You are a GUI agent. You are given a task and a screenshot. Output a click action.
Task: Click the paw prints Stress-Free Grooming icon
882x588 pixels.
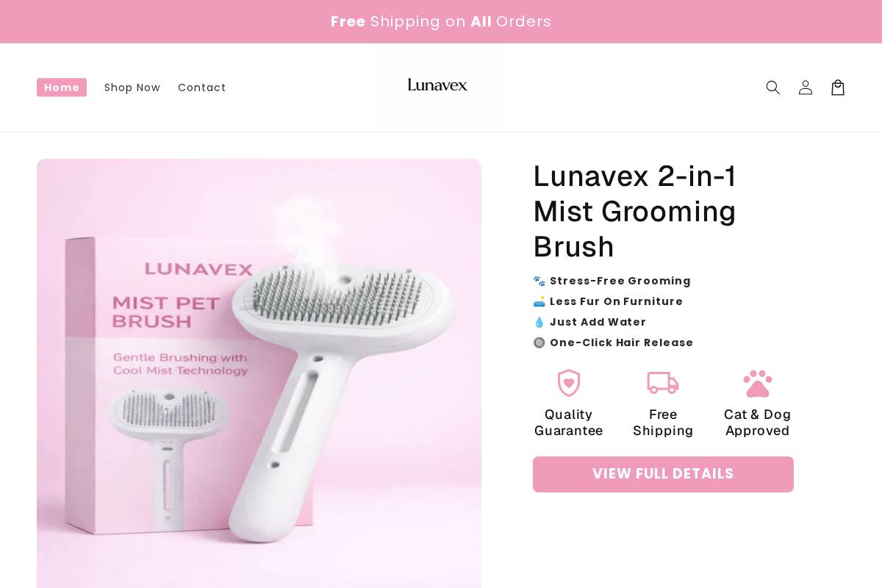tap(539, 281)
